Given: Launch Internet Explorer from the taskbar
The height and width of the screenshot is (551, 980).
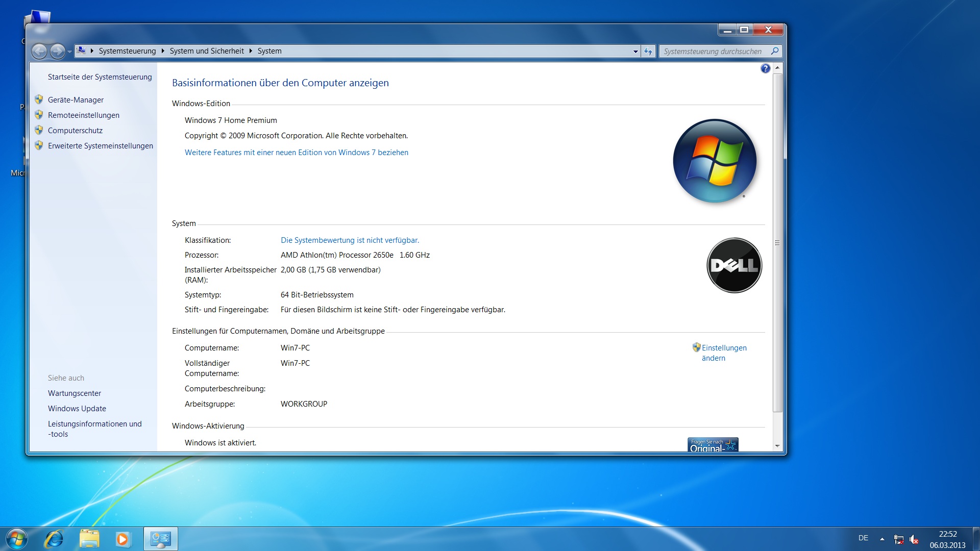Looking at the screenshot, I should coord(54,539).
